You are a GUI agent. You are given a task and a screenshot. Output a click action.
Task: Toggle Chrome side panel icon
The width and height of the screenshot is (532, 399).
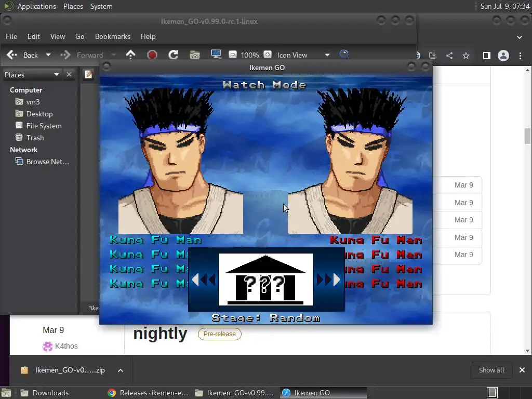(x=486, y=56)
